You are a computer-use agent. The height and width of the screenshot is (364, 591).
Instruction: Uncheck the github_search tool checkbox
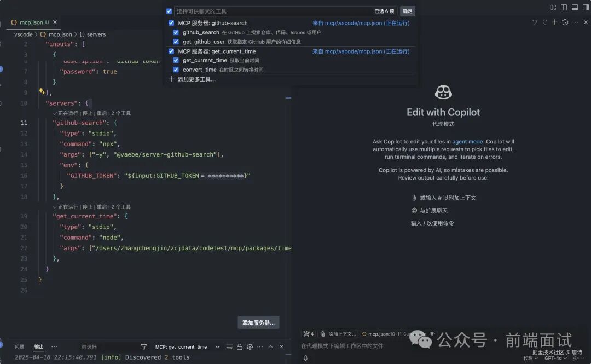(176, 32)
